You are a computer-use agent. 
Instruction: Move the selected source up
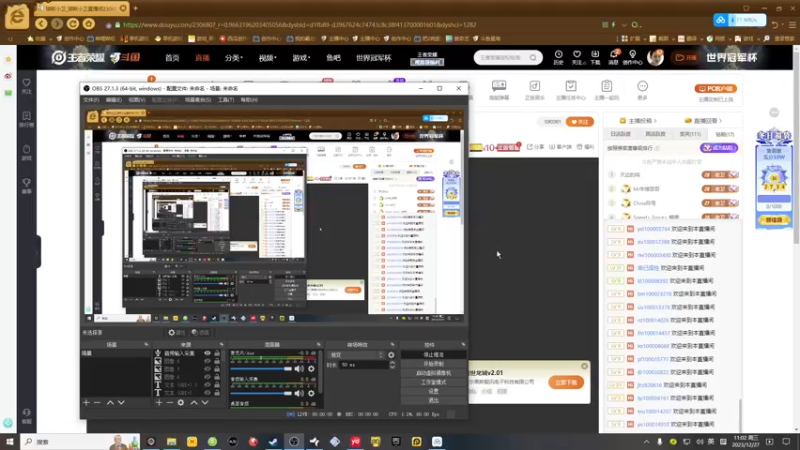pos(194,403)
